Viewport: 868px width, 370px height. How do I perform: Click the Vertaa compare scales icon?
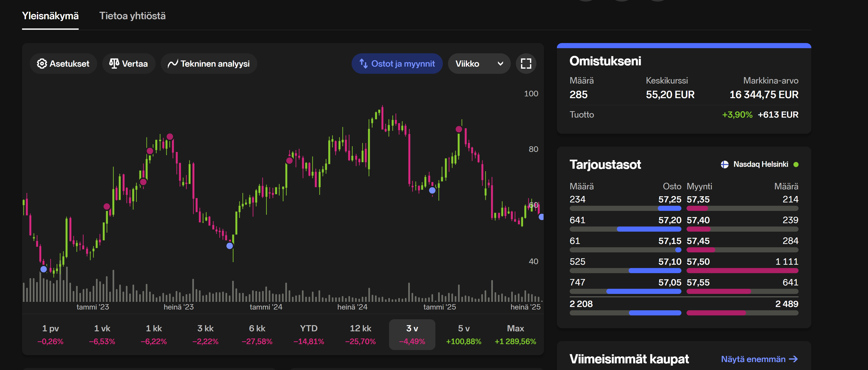pos(114,63)
